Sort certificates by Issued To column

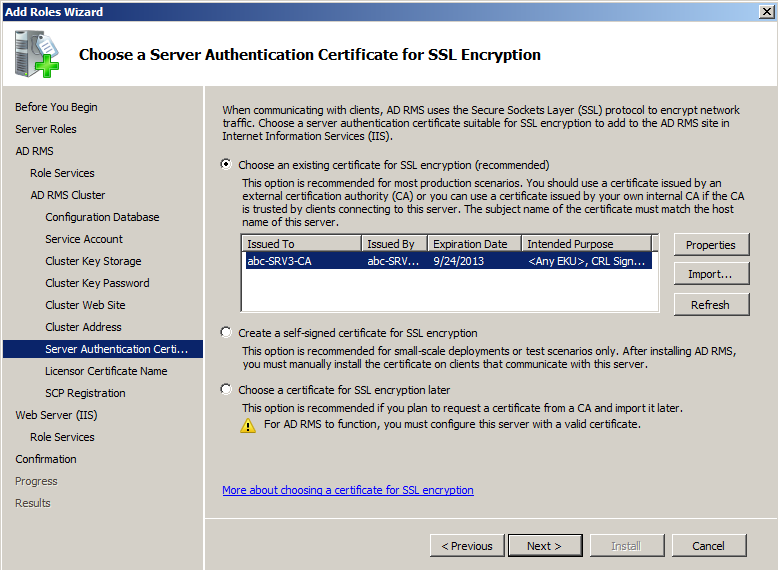pyautogui.click(x=300, y=244)
